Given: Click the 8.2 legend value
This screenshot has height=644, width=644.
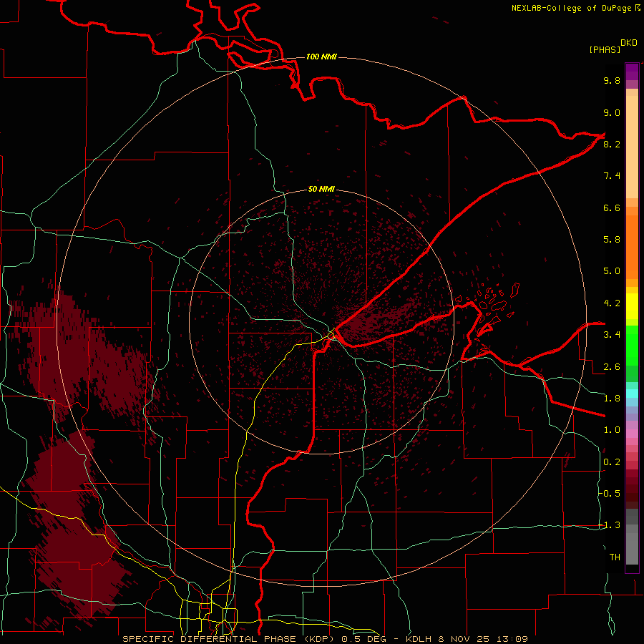Looking at the screenshot, I should click(x=612, y=144).
